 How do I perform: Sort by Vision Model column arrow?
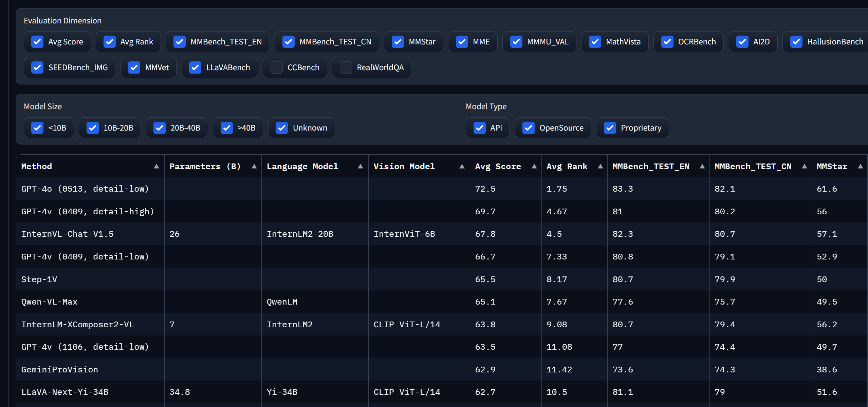(x=462, y=166)
